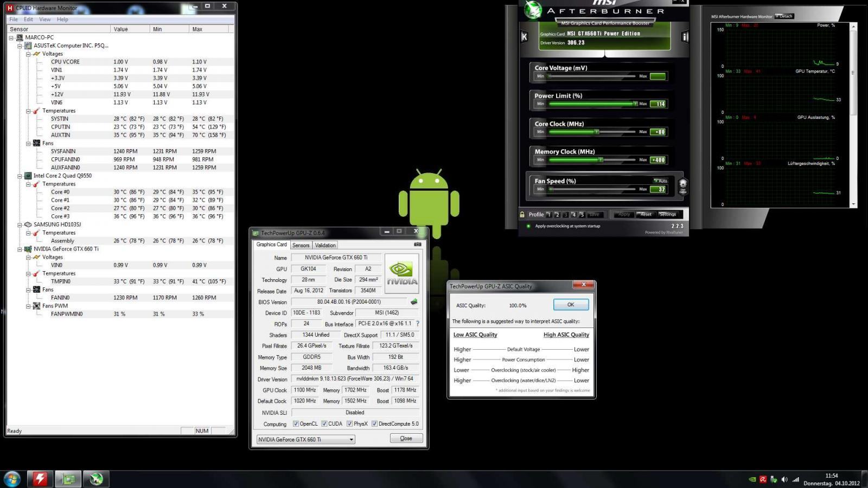Collapse the ASUSTeK Computer node
This screenshot has width=868, height=488.
coord(20,46)
